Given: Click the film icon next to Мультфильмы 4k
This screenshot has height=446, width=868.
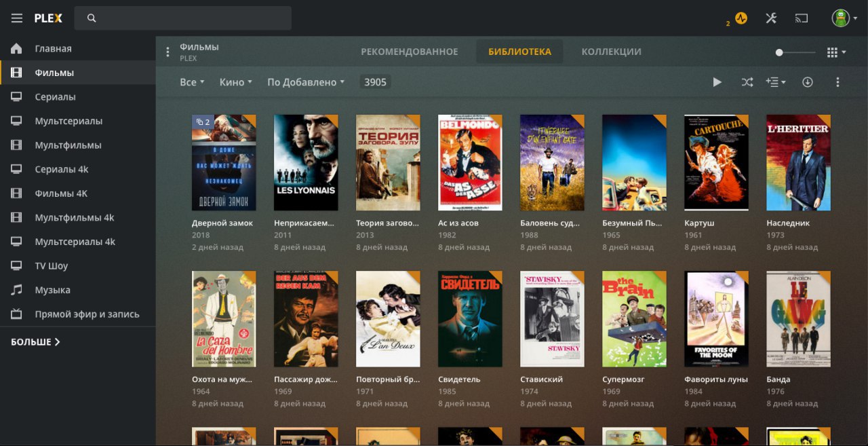Looking at the screenshot, I should [17, 218].
